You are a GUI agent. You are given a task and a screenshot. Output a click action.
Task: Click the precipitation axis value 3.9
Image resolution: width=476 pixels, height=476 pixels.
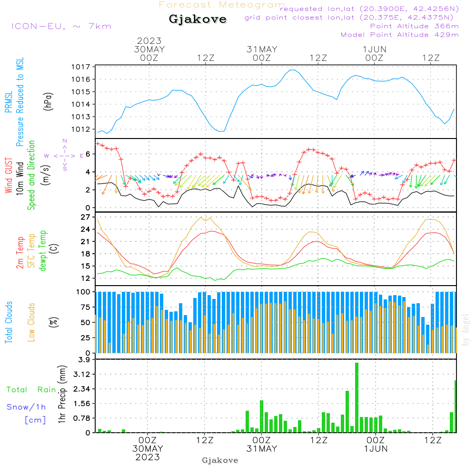click(x=84, y=360)
